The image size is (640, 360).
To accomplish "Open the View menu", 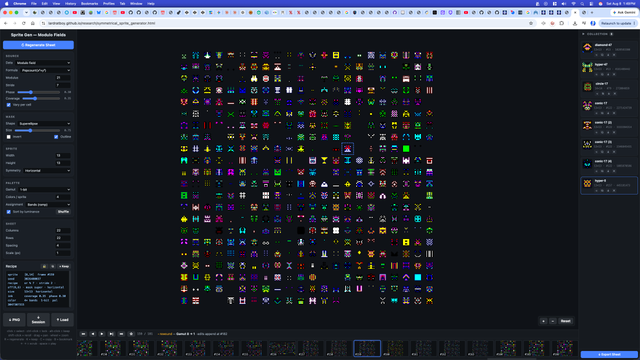I will [x=56, y=3].
